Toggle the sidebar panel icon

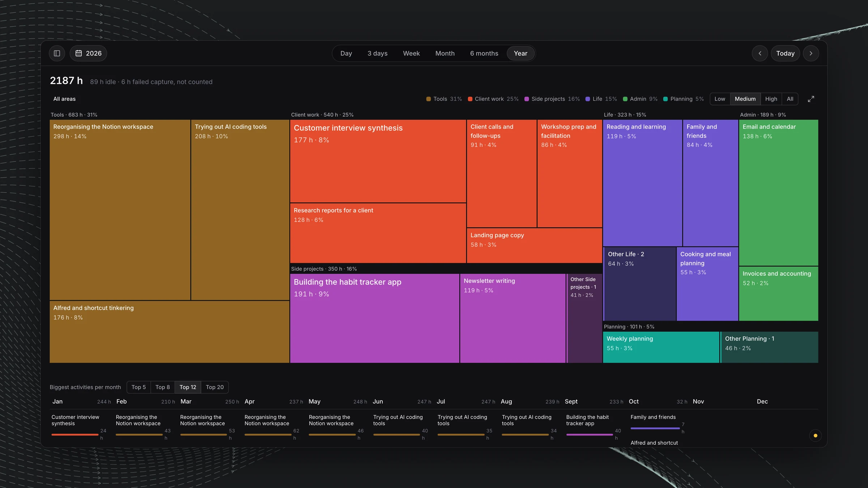[x=57, y=53]
